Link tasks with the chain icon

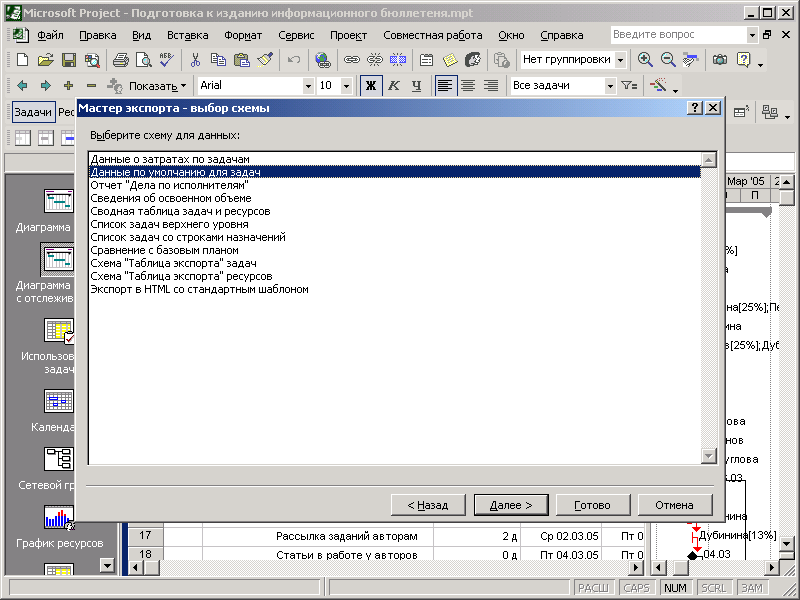[x=352, y=60]
